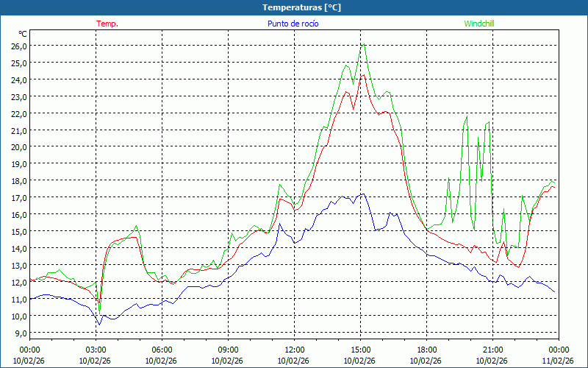This screenshot has width=588, height=368.
Task: Click the 11/02/26 date label
Action: pyautogui.click(x=557, y=361)
